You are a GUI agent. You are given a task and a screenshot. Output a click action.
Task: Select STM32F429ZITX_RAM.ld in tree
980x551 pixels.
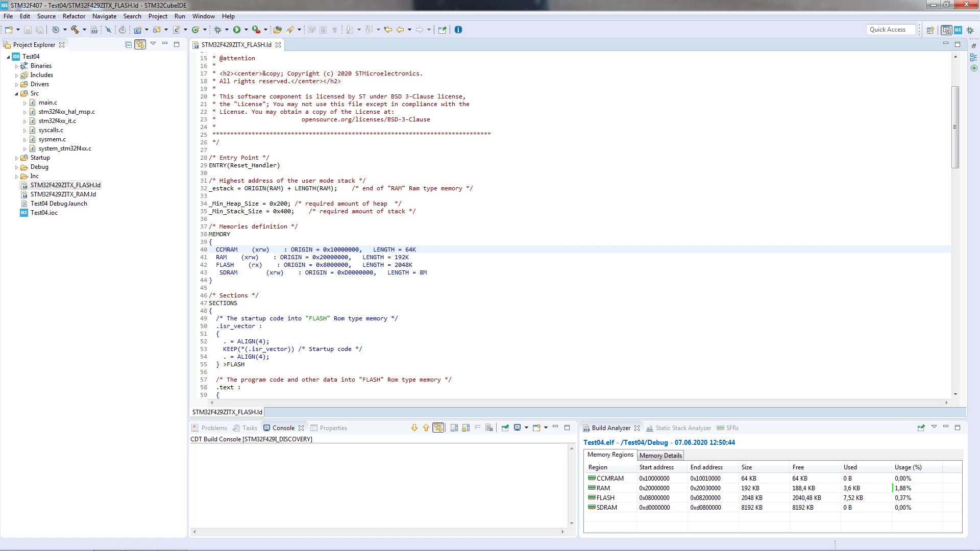coord(58,194)
